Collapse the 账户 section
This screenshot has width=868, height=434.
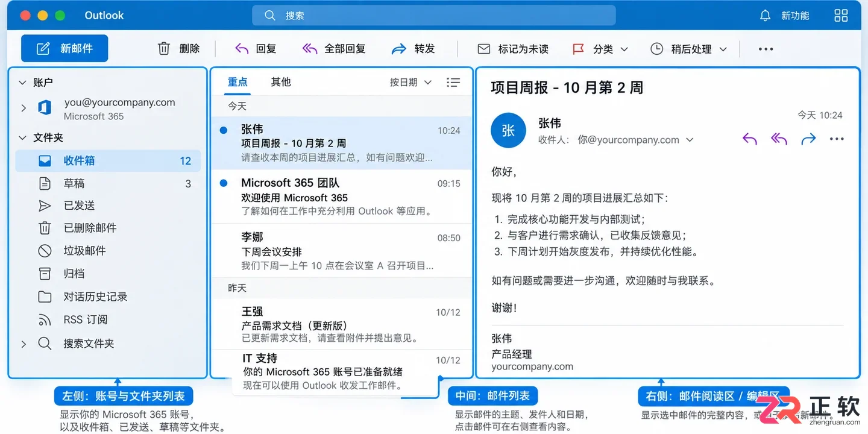[x=23, y=83]
